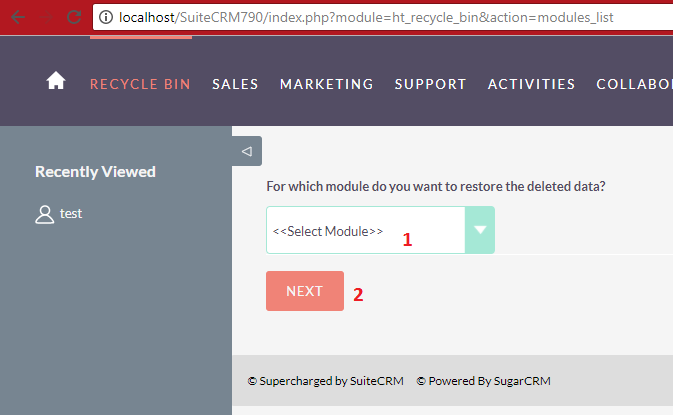This screenshot has height=415, width=673.
Task: Open the ACTIVITIES menu
Action: coord(531,84)
